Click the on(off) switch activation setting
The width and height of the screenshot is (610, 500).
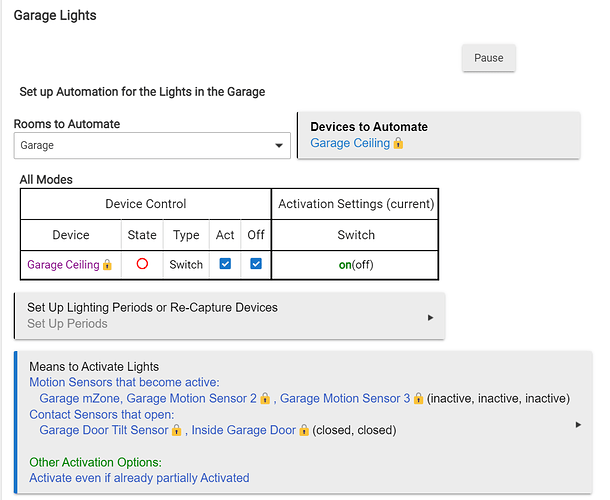click(x=355, y=265)
